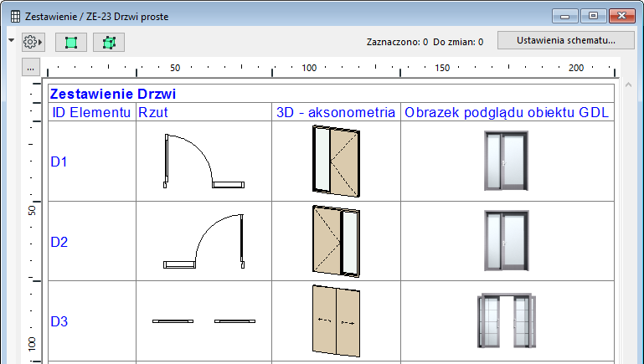Minimize the Zestawienie window
This screenshot has height=364, width=644.
click(565, 16)
